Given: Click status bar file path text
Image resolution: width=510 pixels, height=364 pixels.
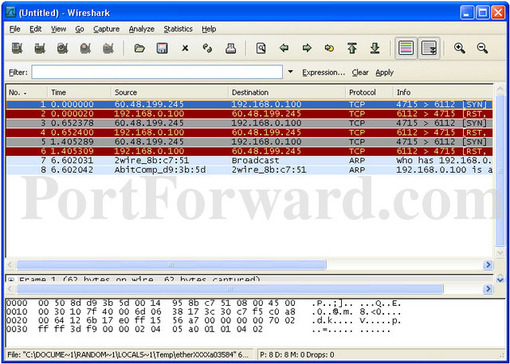Looking at the screenshot, I should 128,355.
